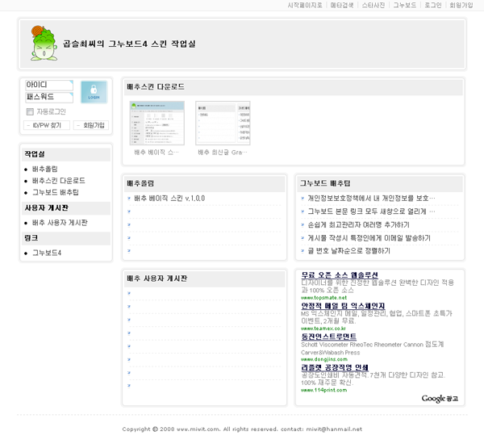Open ad 안정적 메일 팀 익스체인지

tap(343, 306)
